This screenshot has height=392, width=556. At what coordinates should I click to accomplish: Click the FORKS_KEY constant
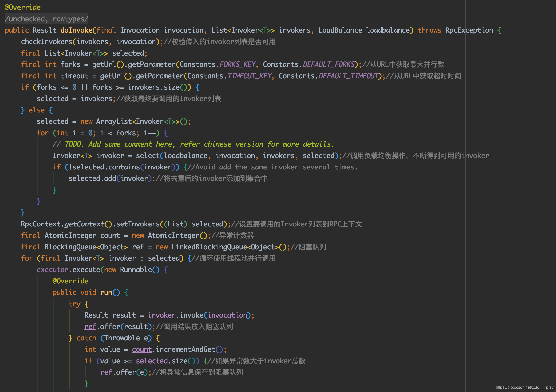coord(238,64)
